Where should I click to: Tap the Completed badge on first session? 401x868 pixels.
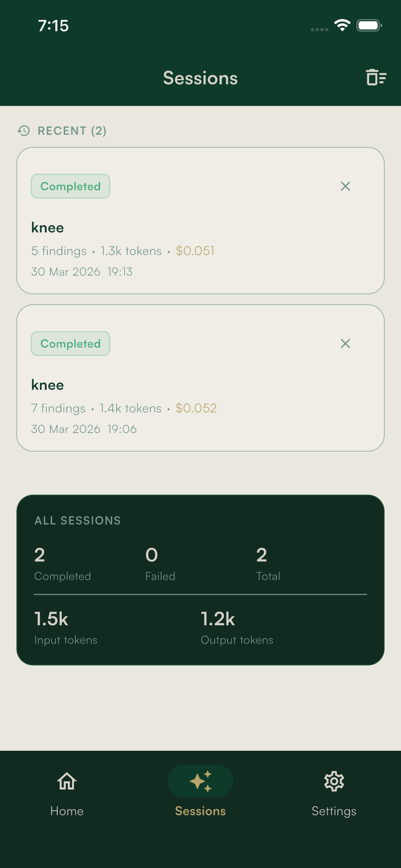tap(71, 186)
